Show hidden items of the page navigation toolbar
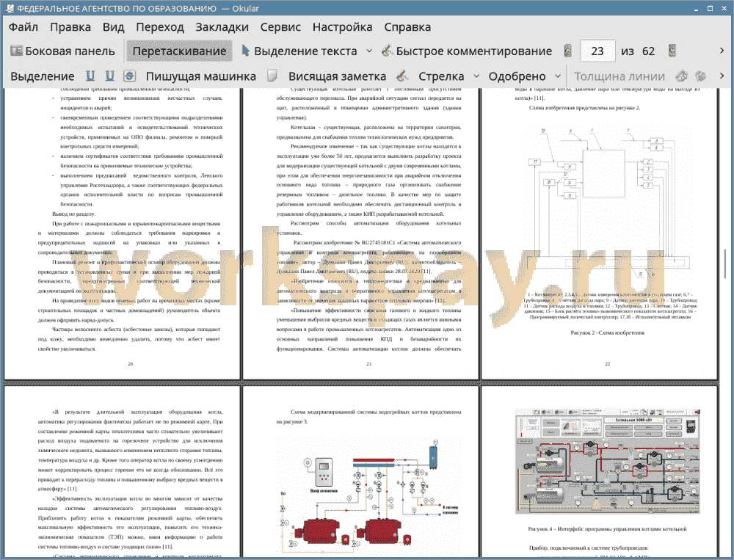The width and height of the screenshot is (734, 560). [722, 51]
